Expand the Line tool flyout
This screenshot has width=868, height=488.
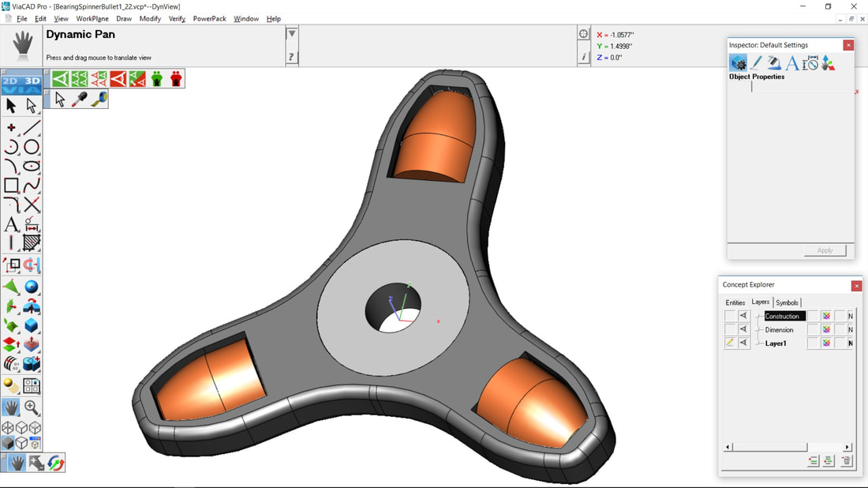pyautogui.click(x=32, y=128)
